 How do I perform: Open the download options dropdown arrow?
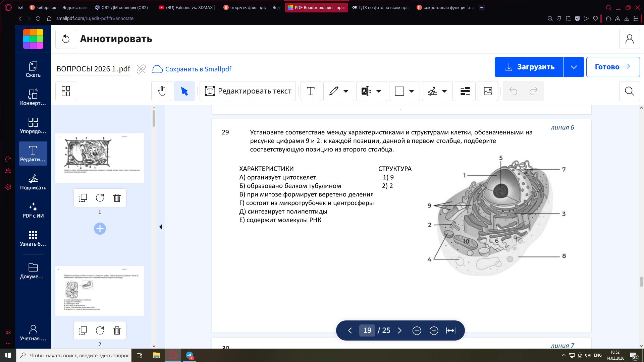tap(574, 67)
